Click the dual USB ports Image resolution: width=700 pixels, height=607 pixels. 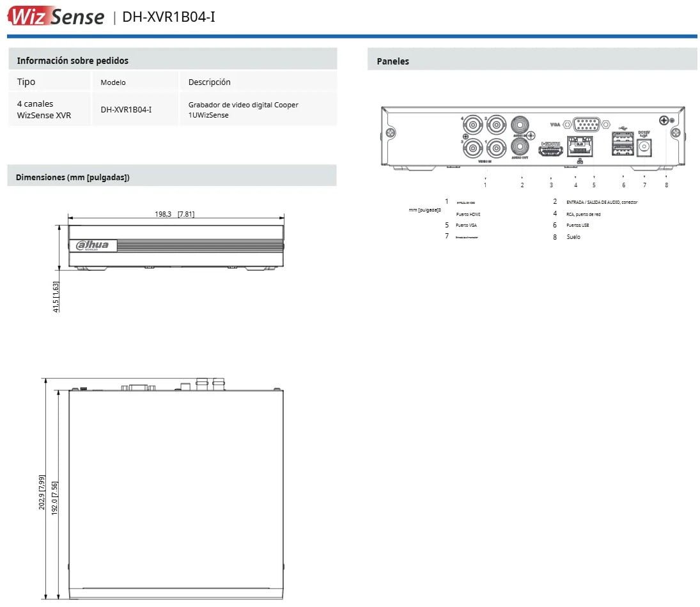(x=623, y=144)
